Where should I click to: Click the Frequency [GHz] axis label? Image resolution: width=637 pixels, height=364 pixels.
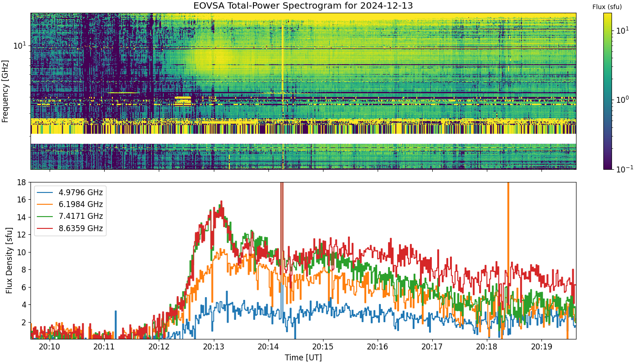5,91
